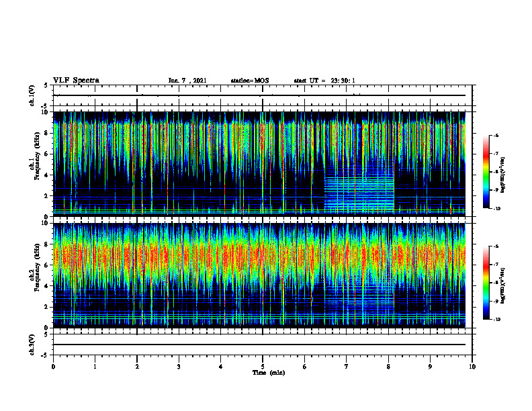The image size is (532, 411).
Task: Click time axis tick label "6"
Action: (x=304, y=367)
